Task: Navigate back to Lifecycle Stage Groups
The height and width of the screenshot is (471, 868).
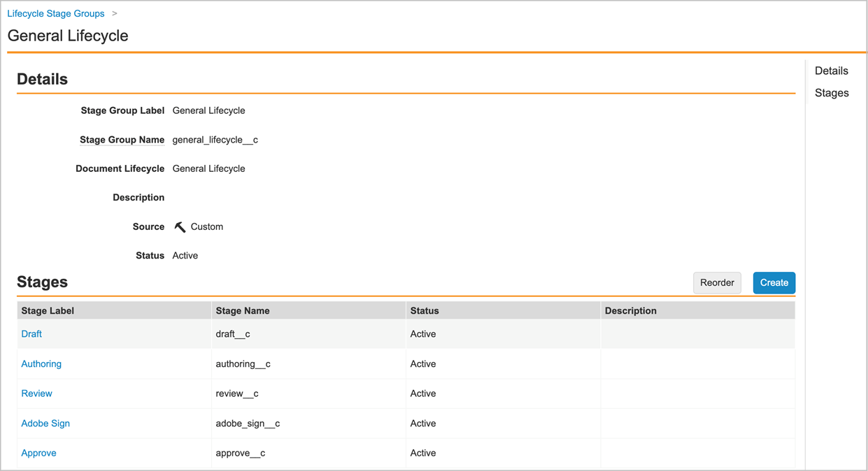Action: pos(55,13)
